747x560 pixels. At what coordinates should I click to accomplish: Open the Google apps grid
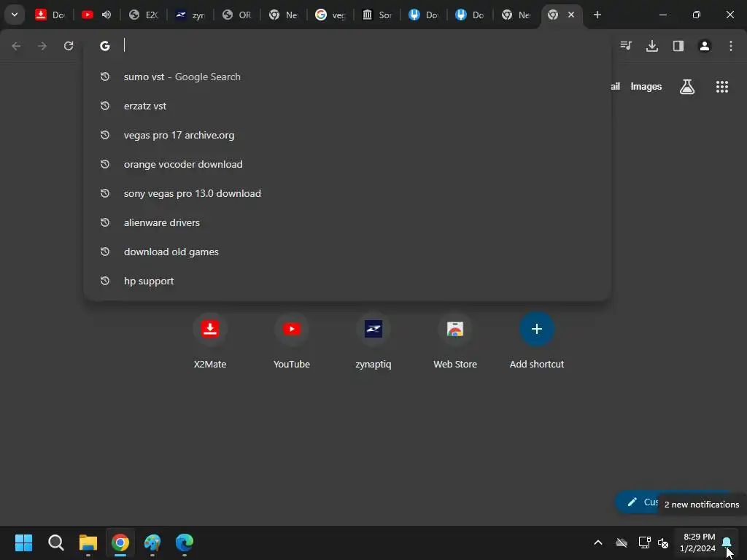pyautogui.click(x=722, y=87)
